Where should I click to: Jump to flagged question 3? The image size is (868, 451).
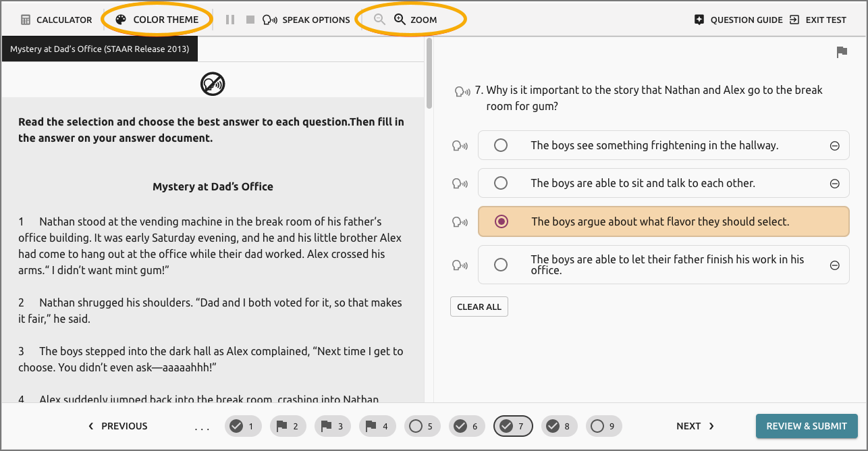[333, 426]
